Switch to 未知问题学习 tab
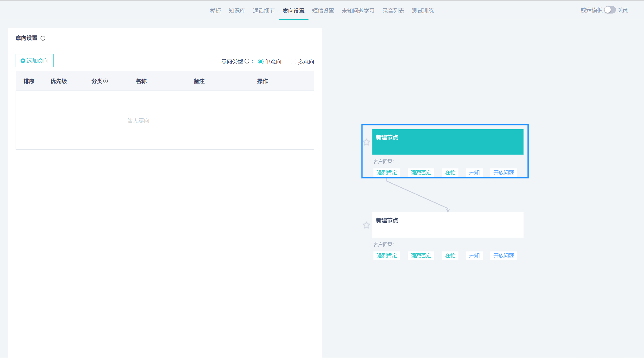 tap(358, 11)
